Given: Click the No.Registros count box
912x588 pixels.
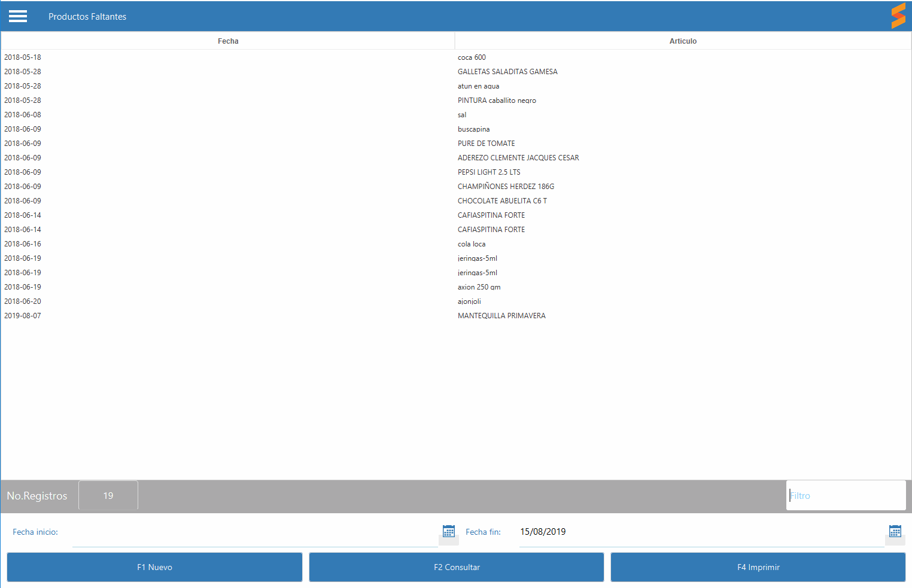Looking at the screenshot, I should coord(108,495).
